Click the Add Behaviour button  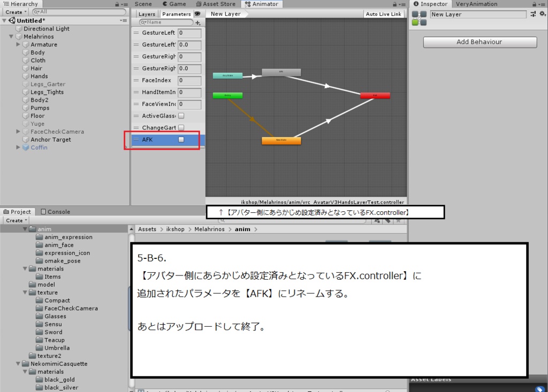pos(479,42)
